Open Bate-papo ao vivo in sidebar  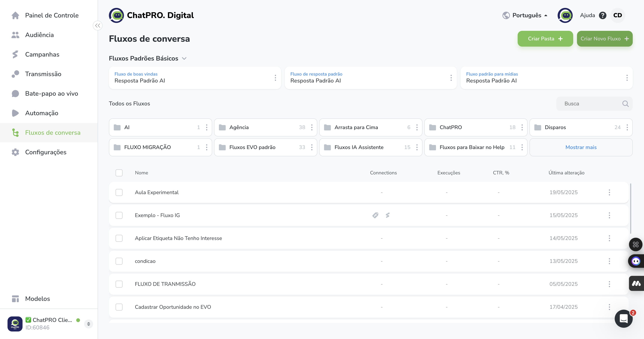[49, 93]
